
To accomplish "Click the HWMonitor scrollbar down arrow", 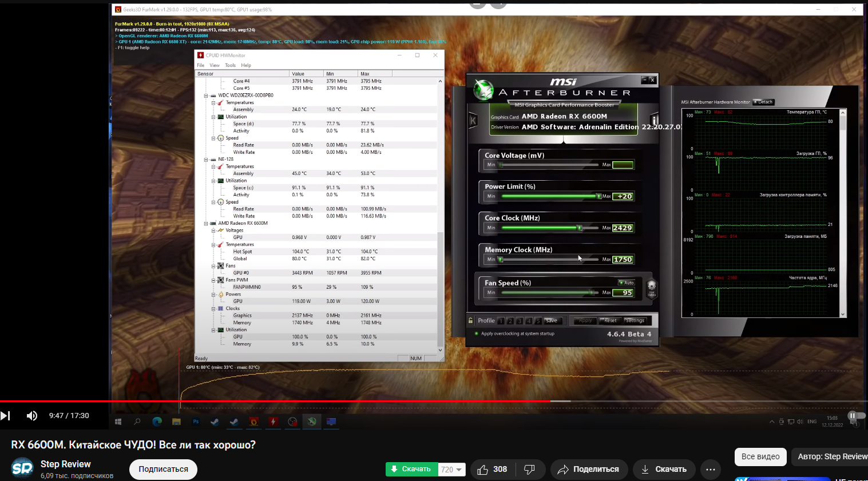I will (x=440, y=350).
